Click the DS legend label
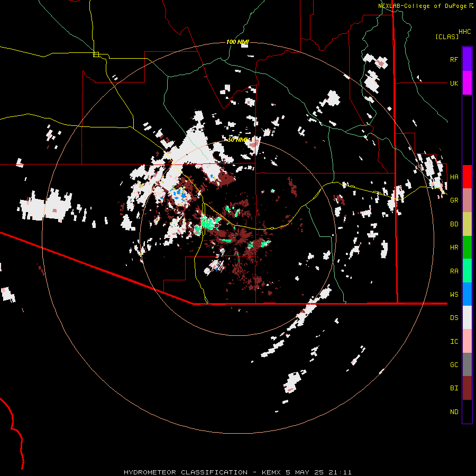This screenshot has width=476, height=476. [454, 317]
